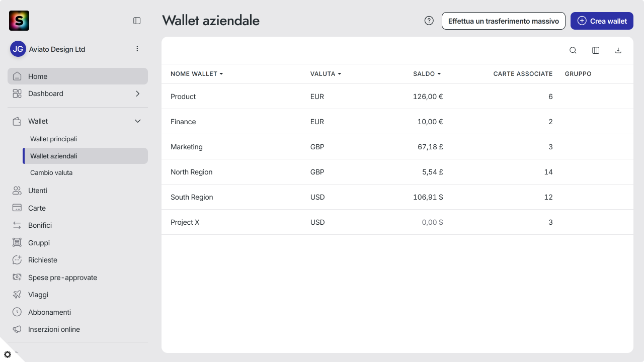This screenshot has height=362, width=644.
Task: Click the Inserzioni online megaphone icon
Action: click(x=17, y=329)
